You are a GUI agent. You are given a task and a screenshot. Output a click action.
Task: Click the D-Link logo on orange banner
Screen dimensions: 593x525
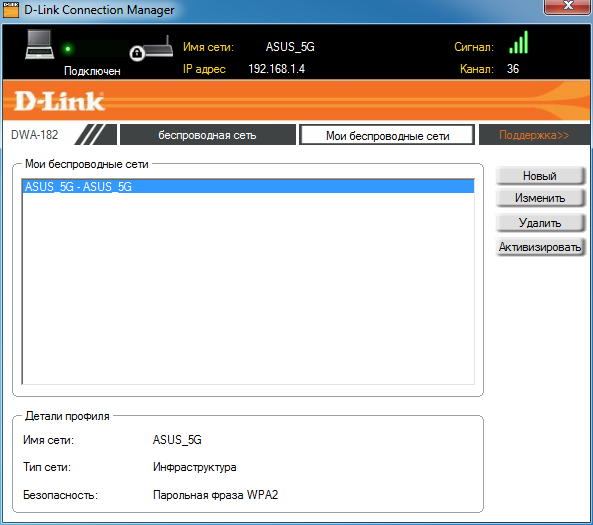point(59,101)
